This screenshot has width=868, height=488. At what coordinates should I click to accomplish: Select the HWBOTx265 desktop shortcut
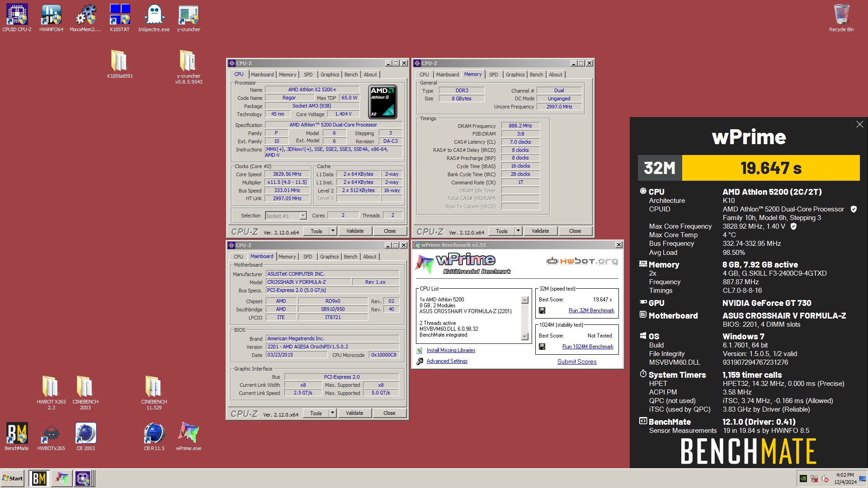(51, 436)
